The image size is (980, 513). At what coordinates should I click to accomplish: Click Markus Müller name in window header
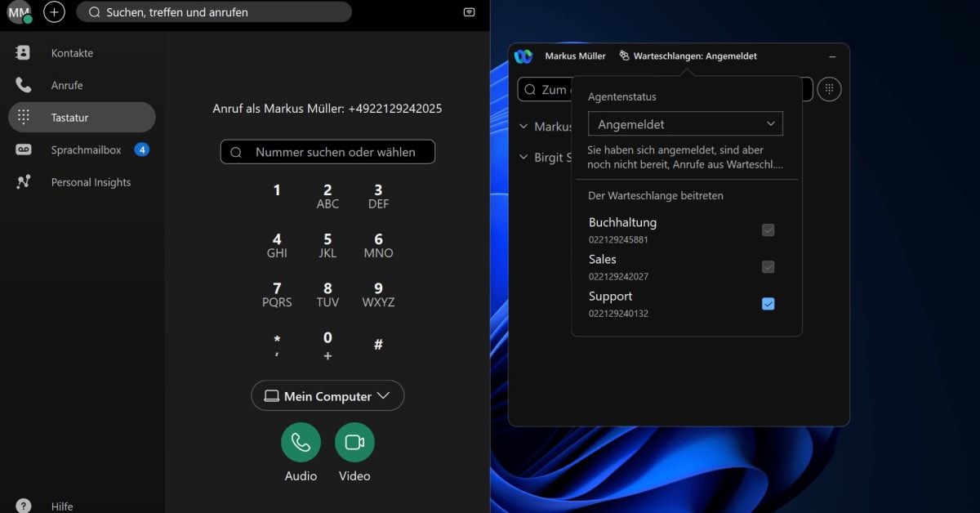pyautogui.click(x=576, y=56)
